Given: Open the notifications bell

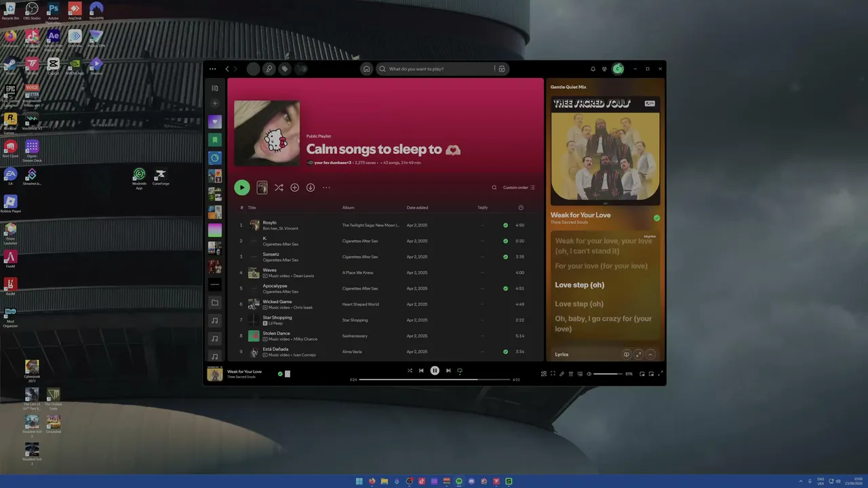Looking at the screenshot, I should (593, 68).
